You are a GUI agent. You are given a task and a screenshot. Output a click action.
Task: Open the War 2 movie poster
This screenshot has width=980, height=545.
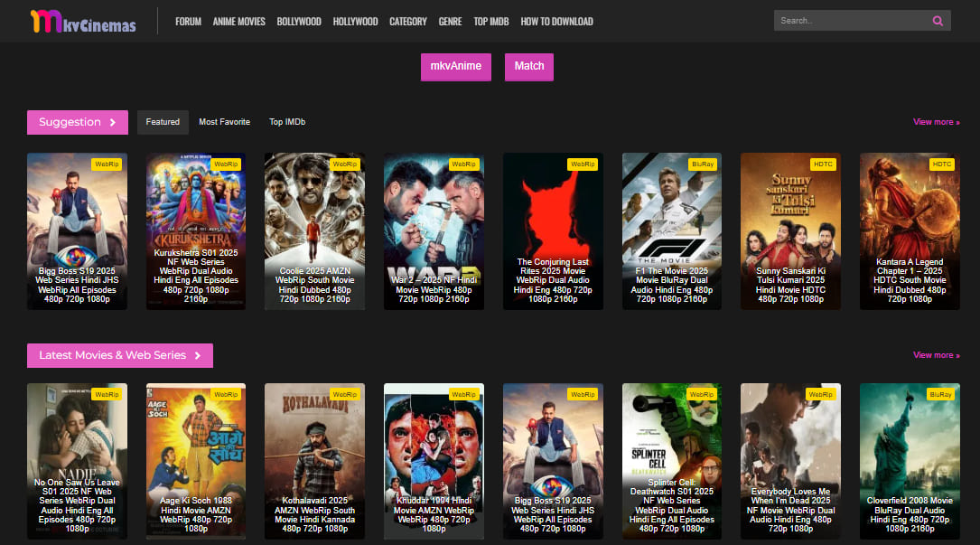pyautogui.click(x=434, y=230)
